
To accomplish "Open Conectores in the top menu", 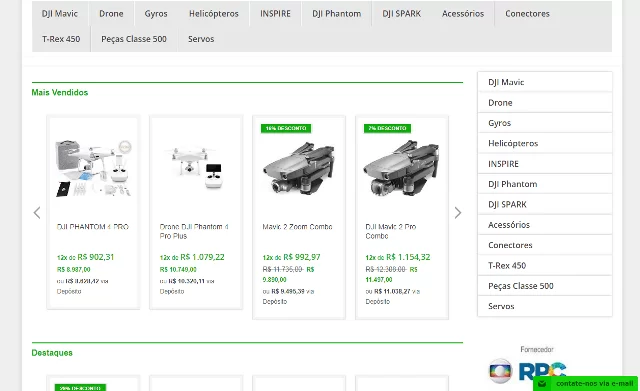I will (527, 13).
